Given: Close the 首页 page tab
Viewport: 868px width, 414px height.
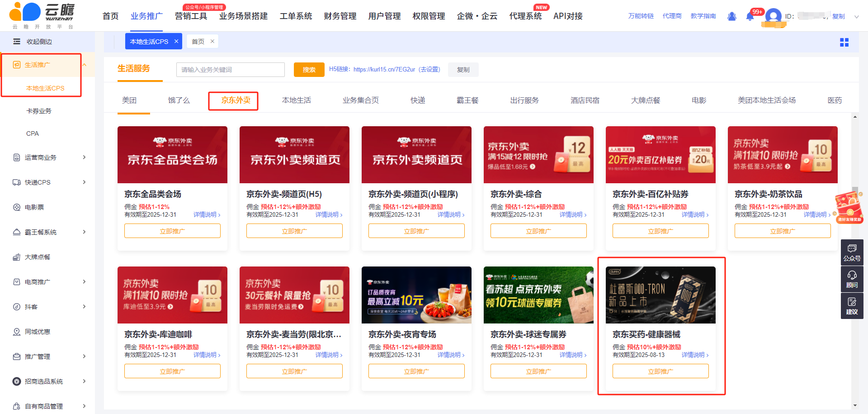Looking at the screenshot, I should click(212, 41).
